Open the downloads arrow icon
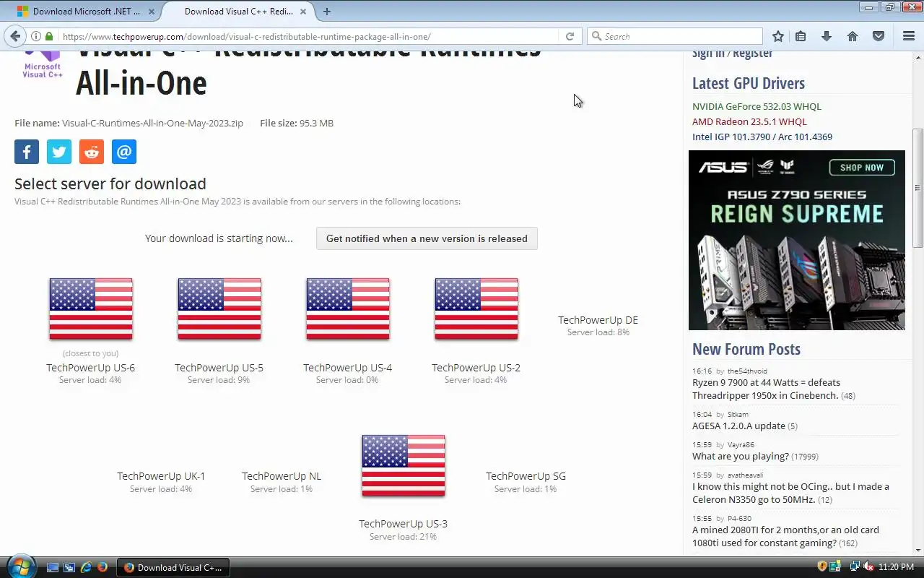The image size is (924, 578). point(827,36)
